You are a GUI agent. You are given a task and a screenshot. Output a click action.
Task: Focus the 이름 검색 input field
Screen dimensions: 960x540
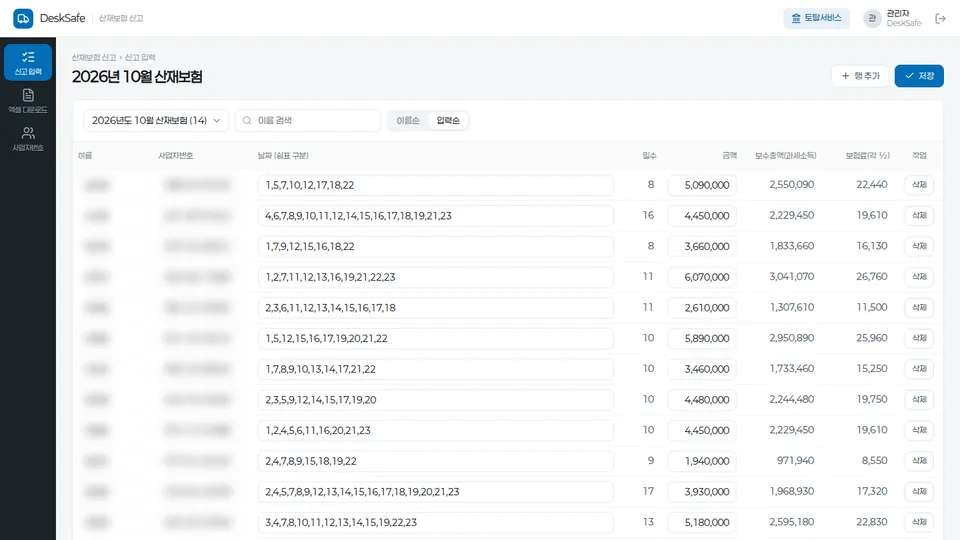[308, 121]
